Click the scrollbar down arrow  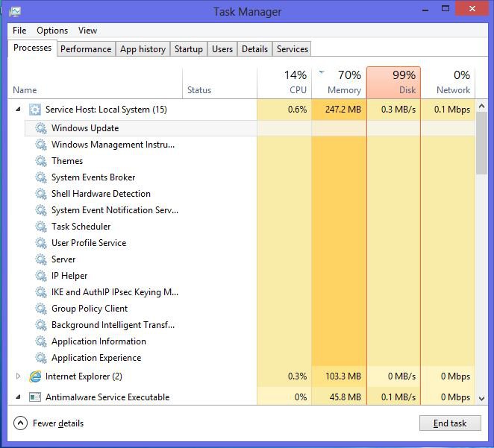coord(482,398)
